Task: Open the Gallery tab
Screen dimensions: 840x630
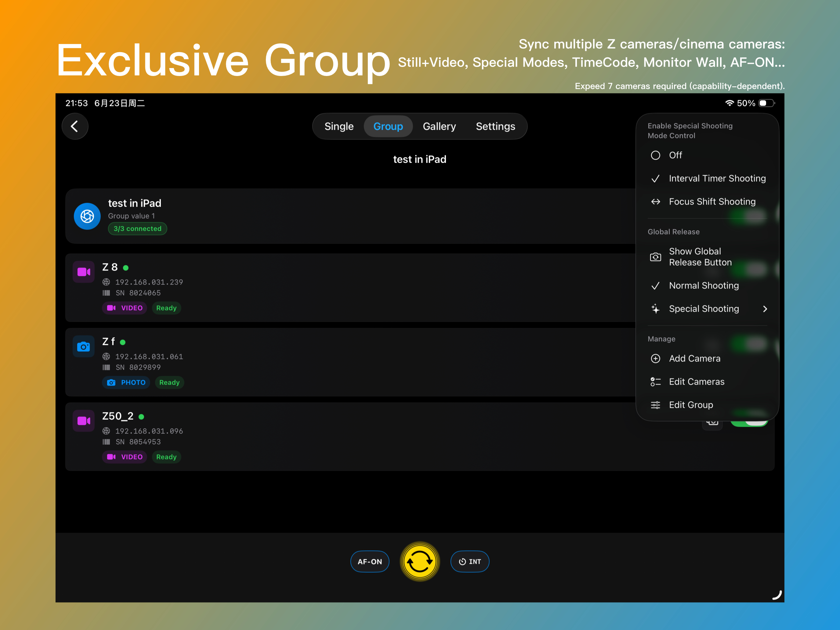Action: (439, 126)
